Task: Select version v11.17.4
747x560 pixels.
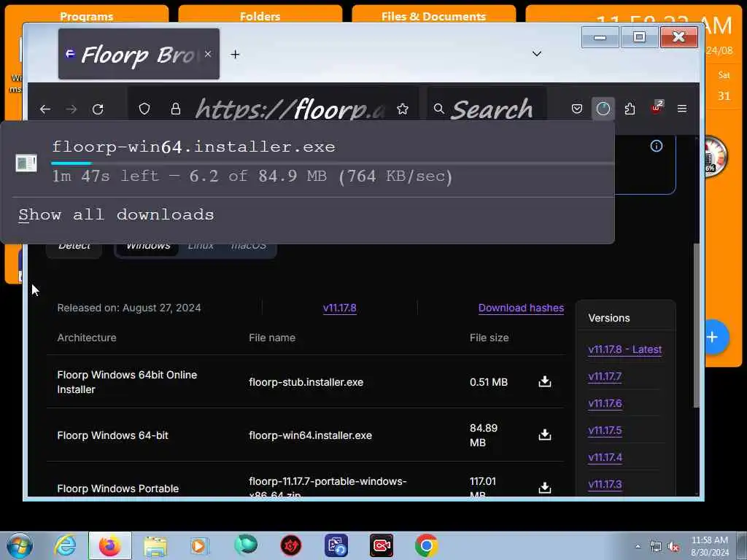Action: (x=605, y=458)
